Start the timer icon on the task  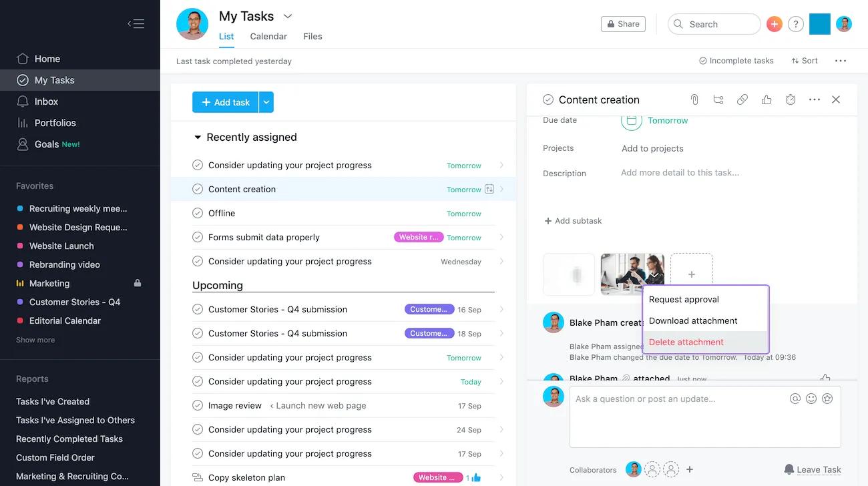tap(791, 99)
